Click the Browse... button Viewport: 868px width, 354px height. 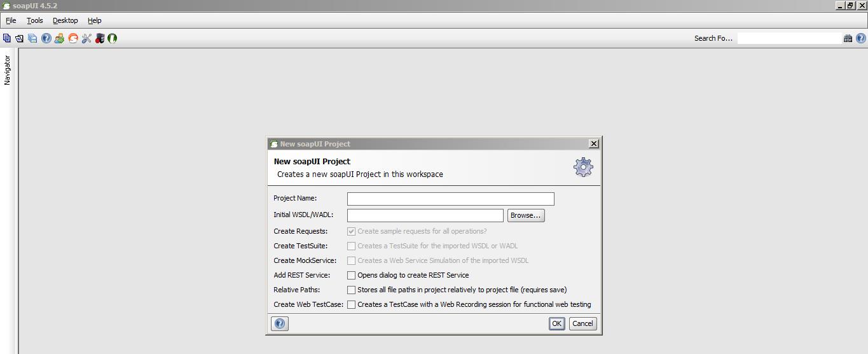coord(526,215)
